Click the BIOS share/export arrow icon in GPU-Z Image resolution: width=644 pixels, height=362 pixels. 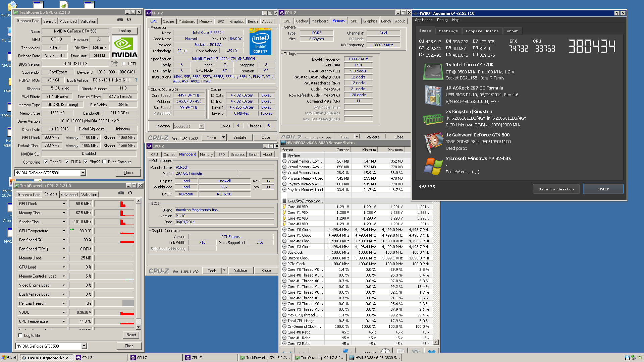coord(114,64)
